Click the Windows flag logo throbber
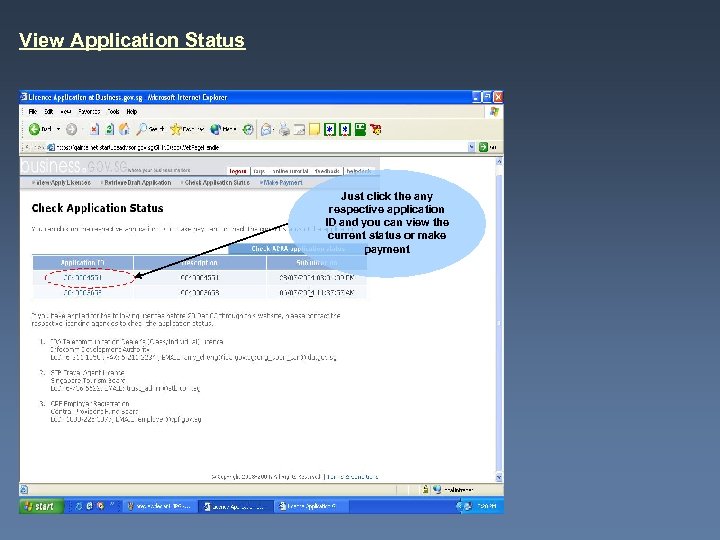720x540 pixels. [x=494, y=112]
